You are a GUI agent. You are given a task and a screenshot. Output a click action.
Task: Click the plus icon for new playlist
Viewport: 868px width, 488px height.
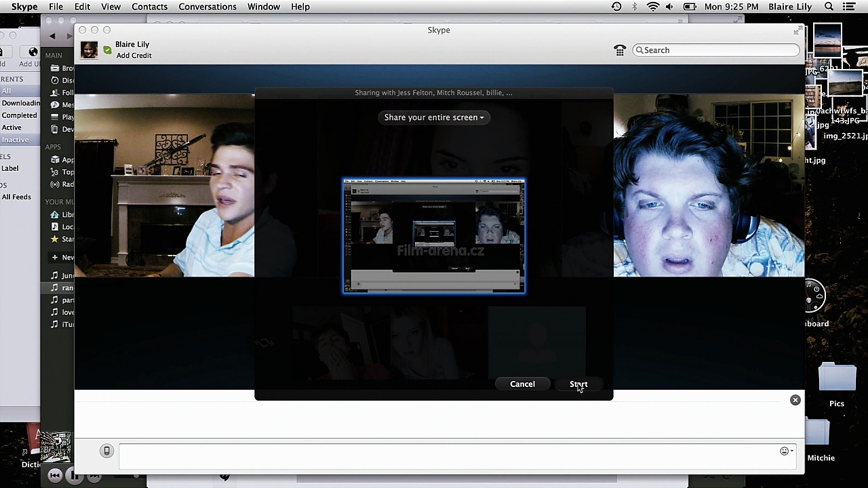(x=56, y=257)
